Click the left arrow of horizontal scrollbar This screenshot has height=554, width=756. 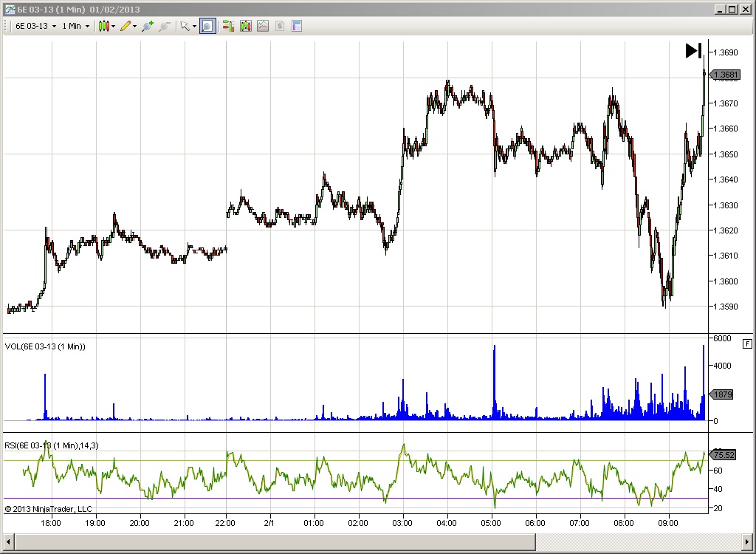[x=8, y=541]
